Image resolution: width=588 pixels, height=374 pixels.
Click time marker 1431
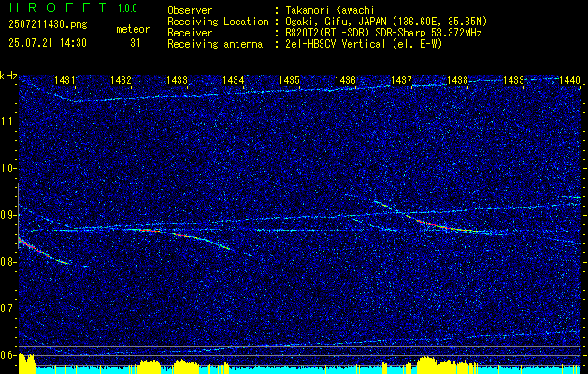(65, 79)
